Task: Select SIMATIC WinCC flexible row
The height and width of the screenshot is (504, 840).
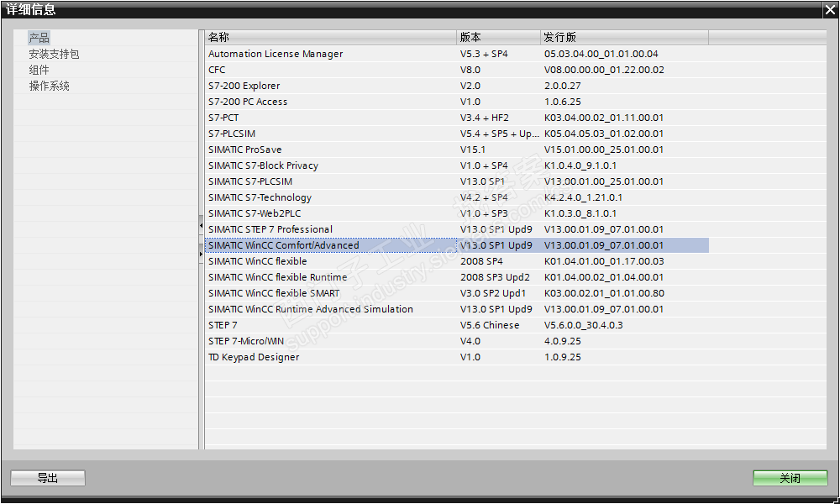Action: pos(457,261)
